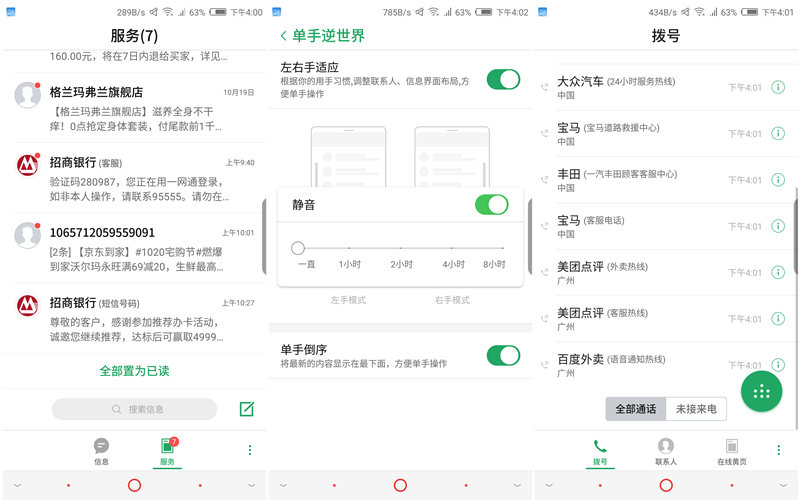Image resolution: width=800 pixels, height=502 pixels.
Task: Toggle the 单手倒序 switch
Action: point(503,356)
